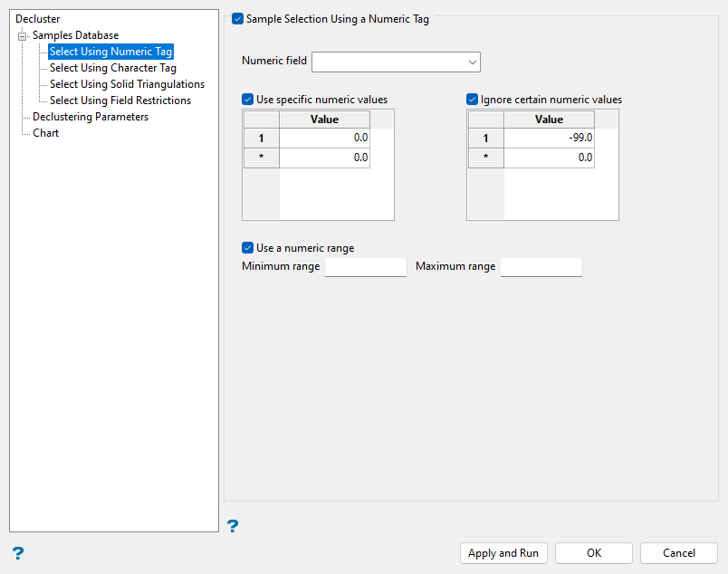Click the Minimum range input field

click(x=366, y=267)
